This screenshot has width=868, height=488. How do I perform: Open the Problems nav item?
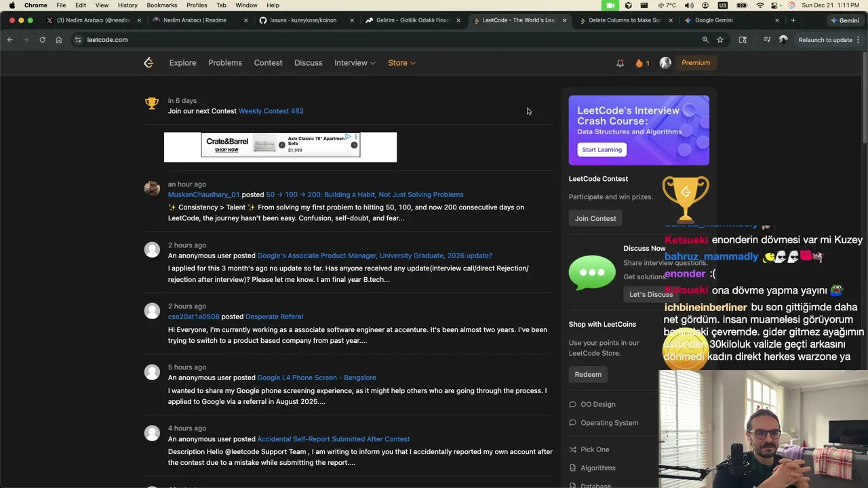225,63
